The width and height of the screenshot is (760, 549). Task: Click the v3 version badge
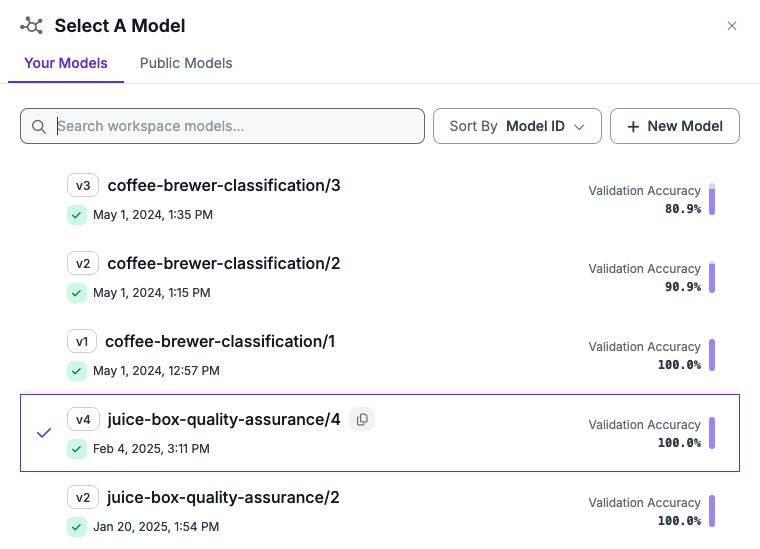83,186
